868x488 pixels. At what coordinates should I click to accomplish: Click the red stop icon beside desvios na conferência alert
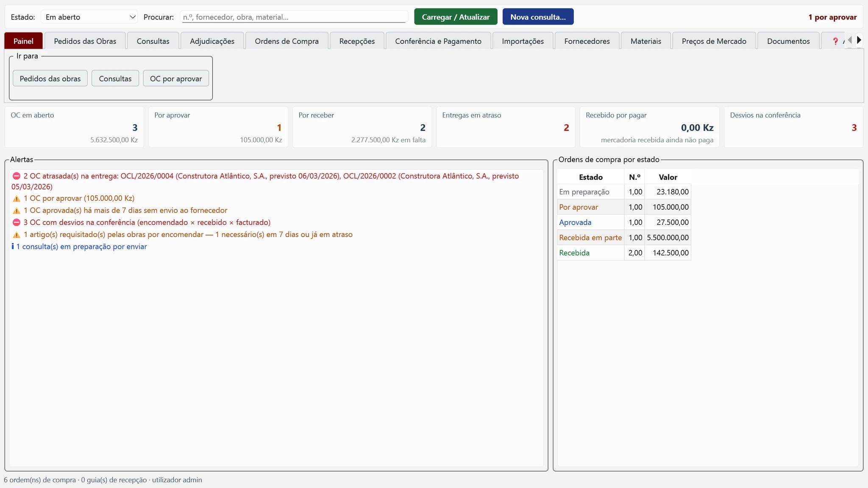coord(17,222)
